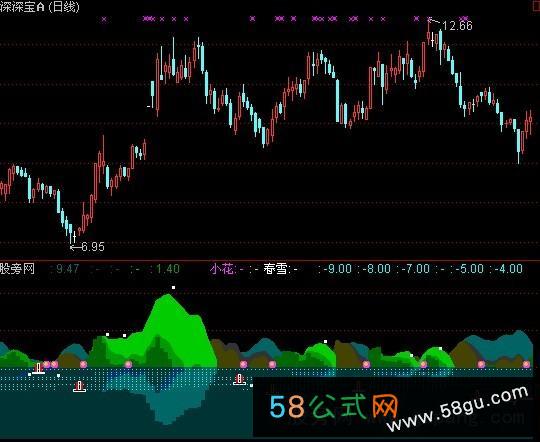Click the white dot above the green peak
This screenshot has height=442, width=540.
174,287
